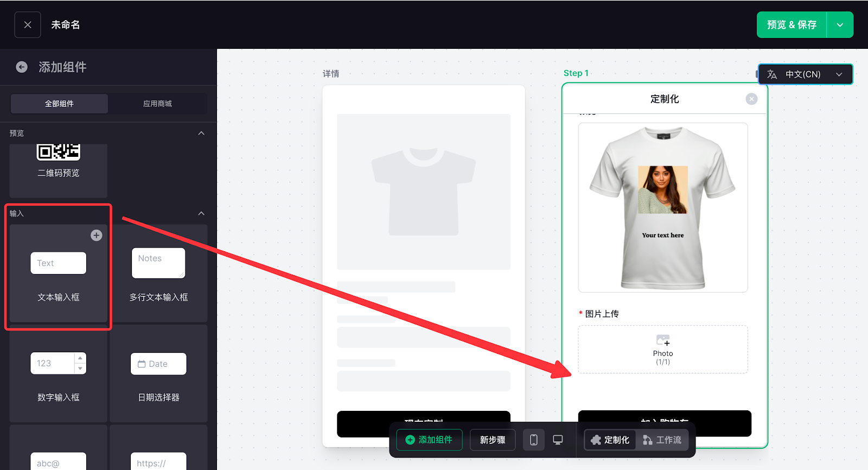Click the 新步骤 button
Viewport: 868px width, 470px height.
(x=493, y=440)
